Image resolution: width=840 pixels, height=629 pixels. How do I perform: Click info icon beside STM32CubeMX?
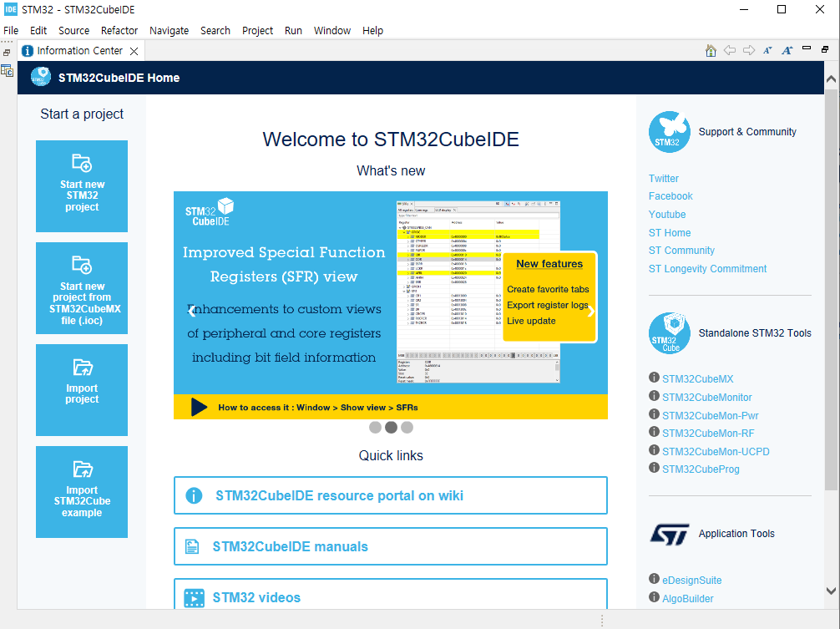click(x=654, y=378)
